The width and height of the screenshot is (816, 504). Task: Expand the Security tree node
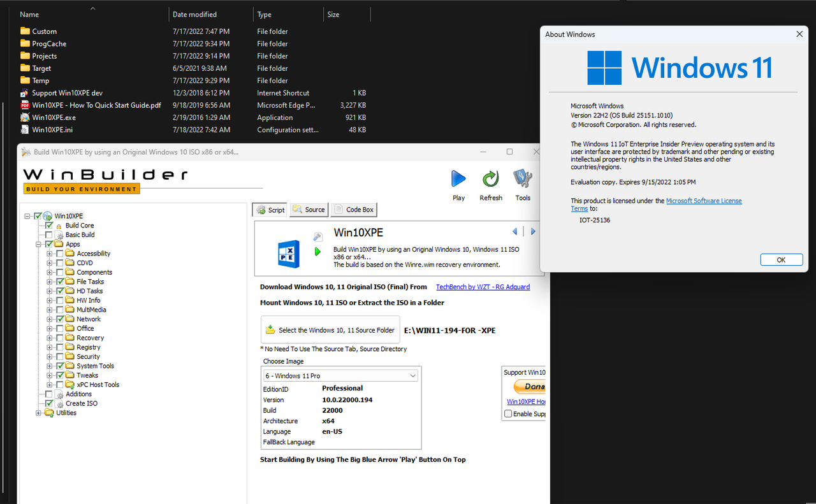[50, 357]
